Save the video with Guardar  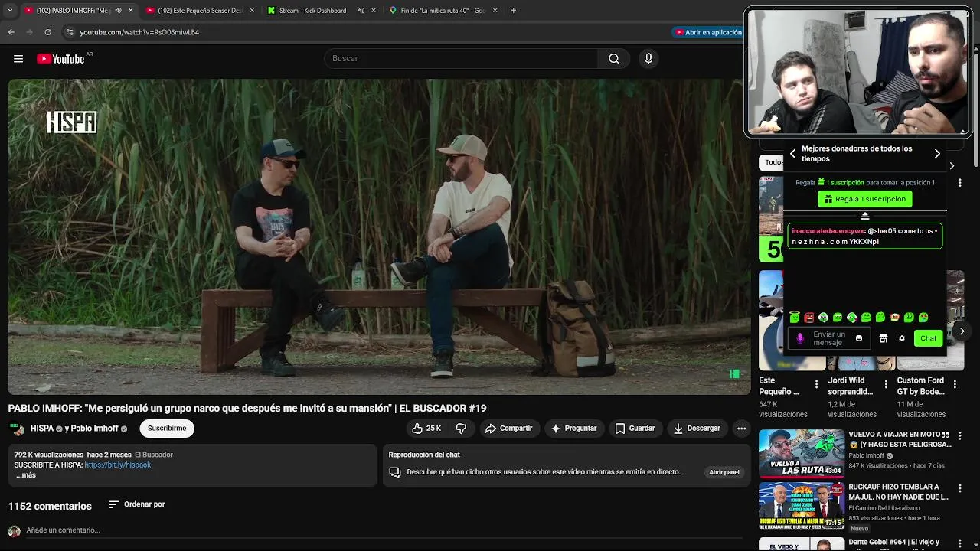635,429
